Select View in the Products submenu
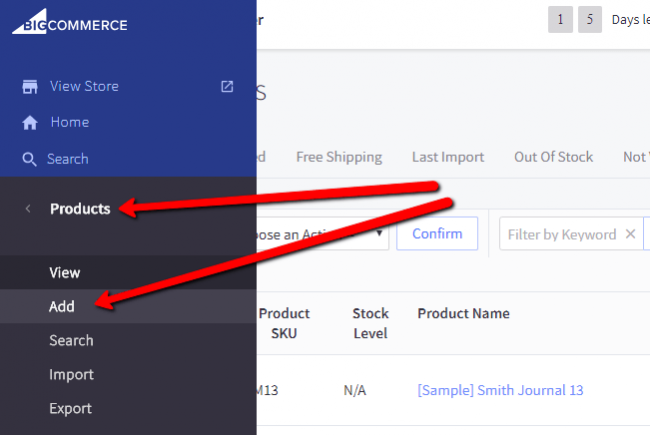Image resolution: width=650 pixels, height=435 pixels. click(x=65, y=272)
